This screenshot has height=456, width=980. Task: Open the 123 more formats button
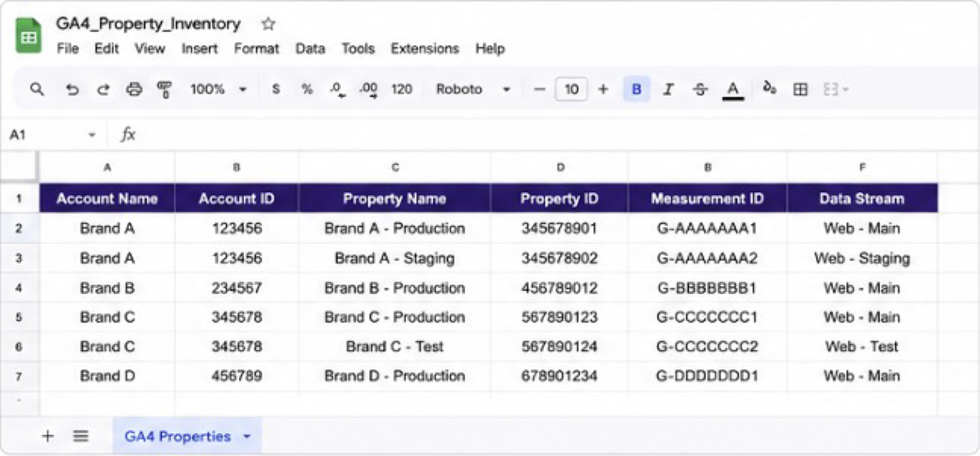pyautogui.click(x=401, y=89)
